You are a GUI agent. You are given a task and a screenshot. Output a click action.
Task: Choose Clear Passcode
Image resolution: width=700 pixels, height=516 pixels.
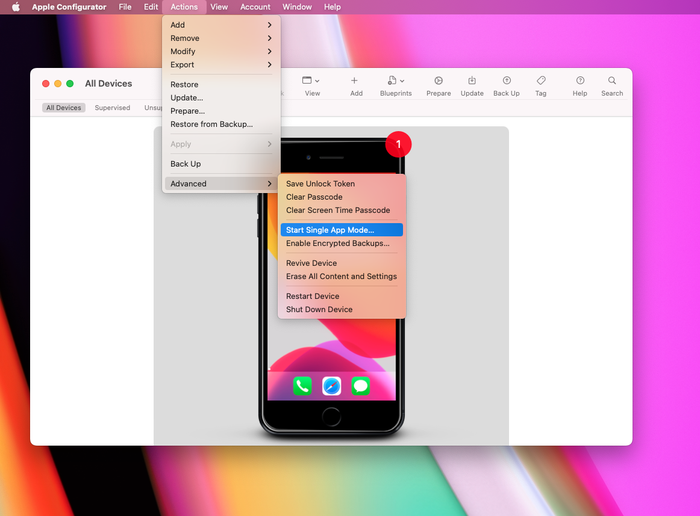342,197
